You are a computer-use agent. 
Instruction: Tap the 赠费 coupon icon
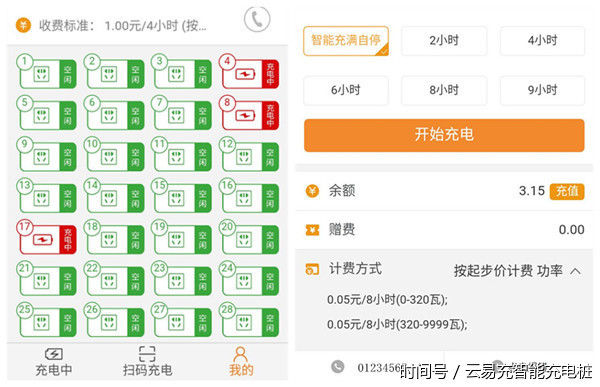click(x=312, y=230)
